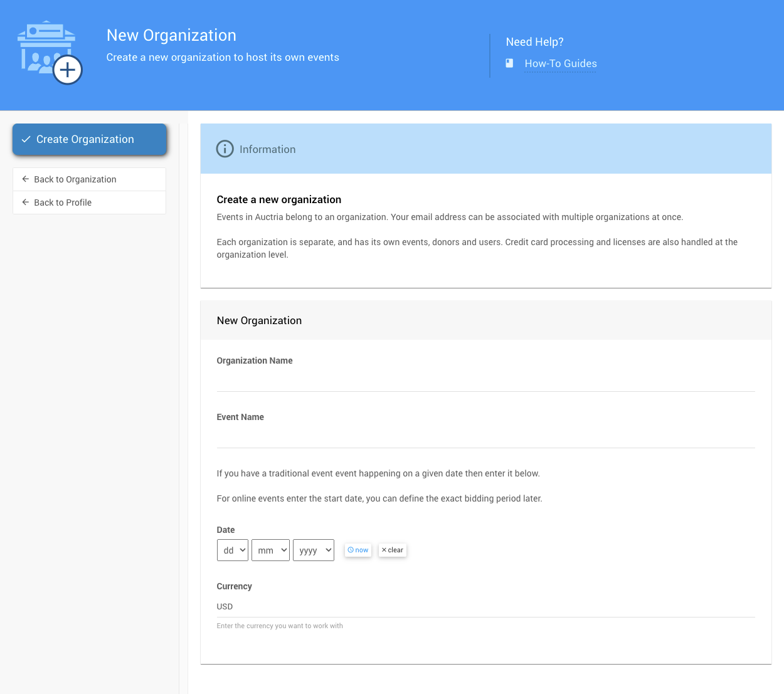This screenshot has width=784, height=694.
Task: Expand the yyyy year dropdown
Action: coord(314,550)
